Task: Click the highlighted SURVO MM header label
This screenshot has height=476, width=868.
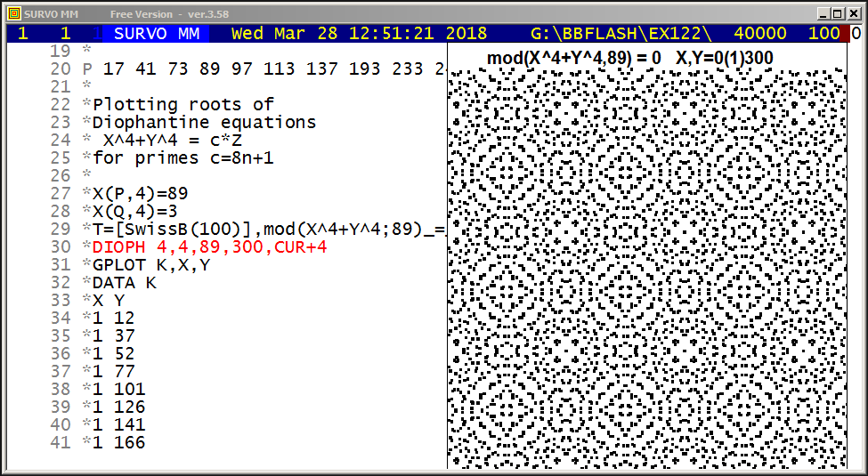Action: [x=157, y=34]
